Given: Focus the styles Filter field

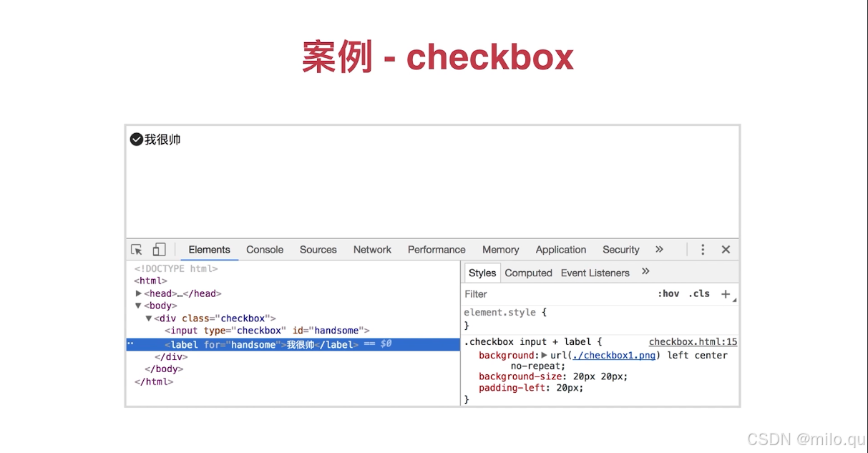Looking at the screenshot, I should point(555,294).
